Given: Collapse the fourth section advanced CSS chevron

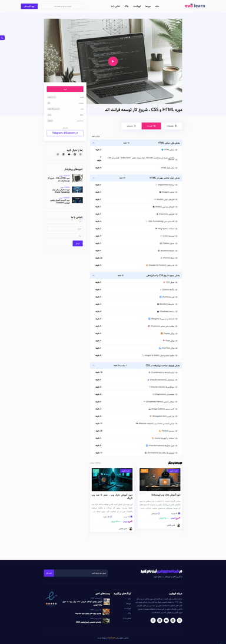Looking at the screenshot, I should (94, 365).
